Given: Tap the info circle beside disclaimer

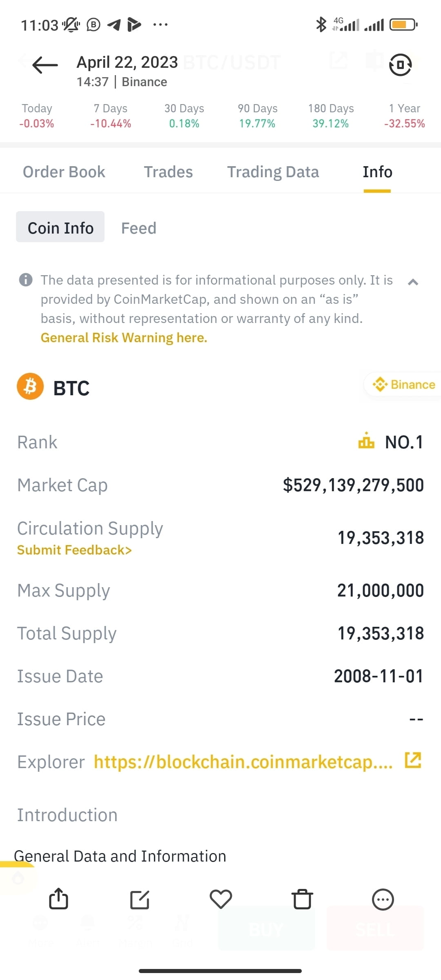Looking at the screenshot, I should coord(26,280).
